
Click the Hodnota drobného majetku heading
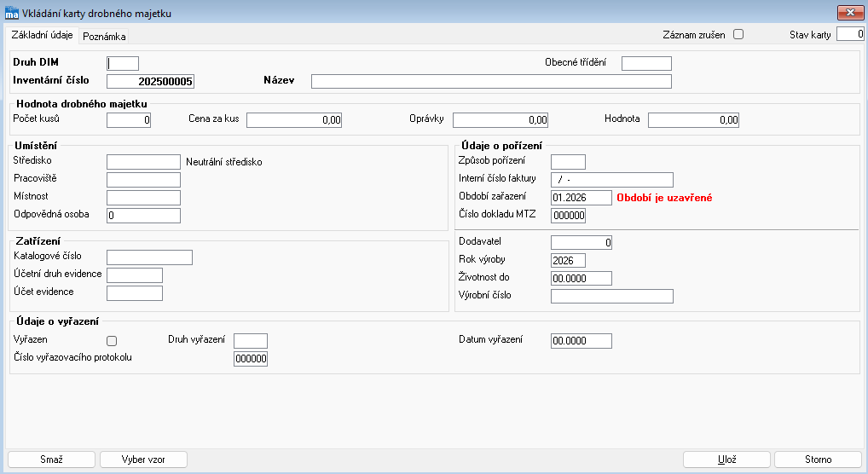point(82,104)
